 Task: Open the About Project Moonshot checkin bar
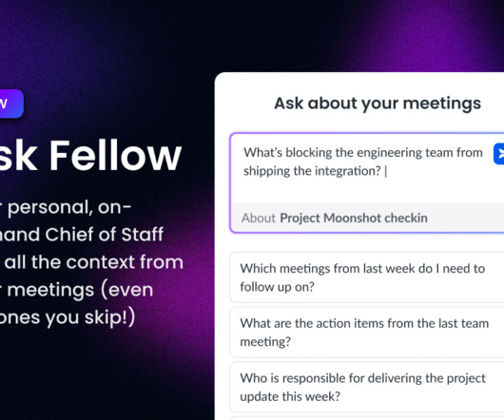tap(367, 218)
